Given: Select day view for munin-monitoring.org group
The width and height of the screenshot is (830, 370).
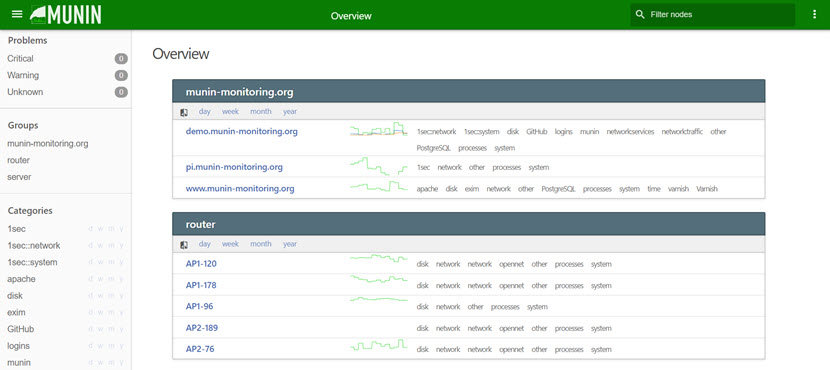Looking at the screenshot, I should (204, 112).
